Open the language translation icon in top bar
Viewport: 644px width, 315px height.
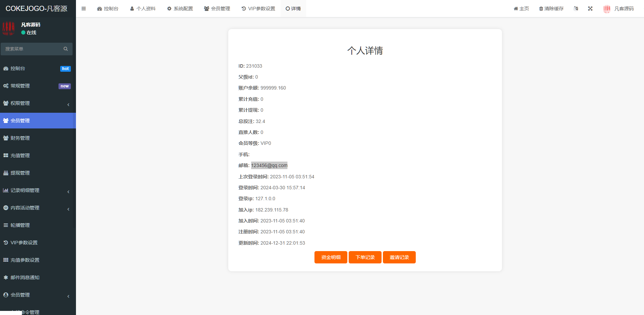point(576,8)
